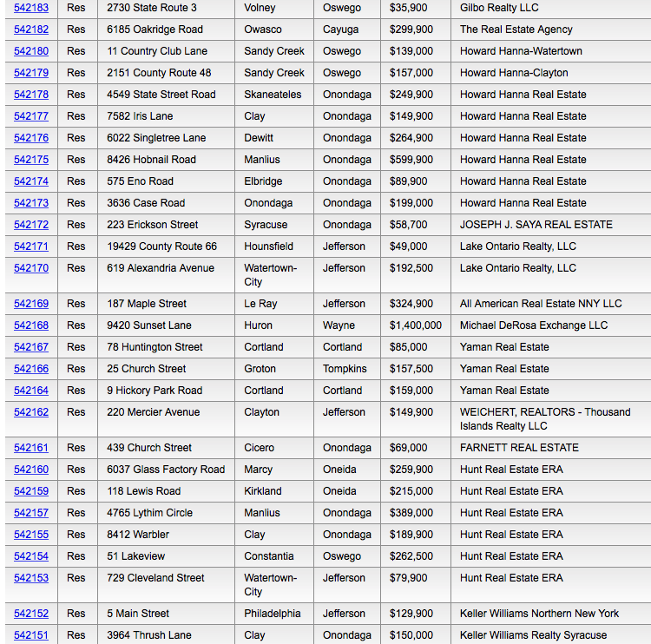Select address 6185 Oakridge Road

(x=155, y=30)
